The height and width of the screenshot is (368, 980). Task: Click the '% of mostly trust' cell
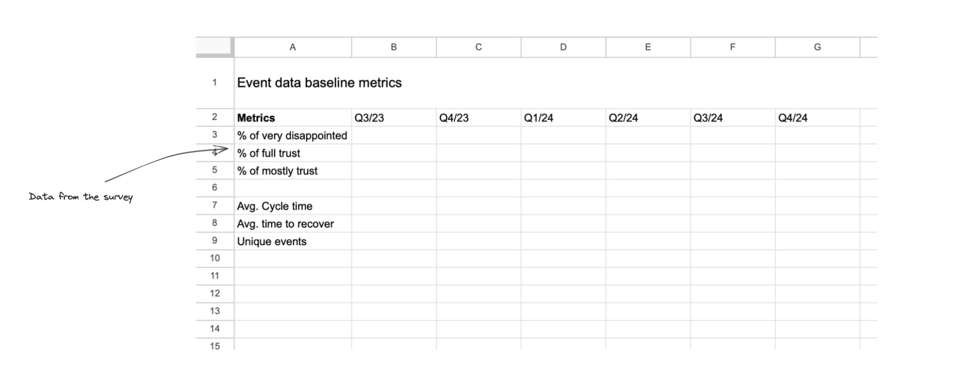[x=277, y=170]
